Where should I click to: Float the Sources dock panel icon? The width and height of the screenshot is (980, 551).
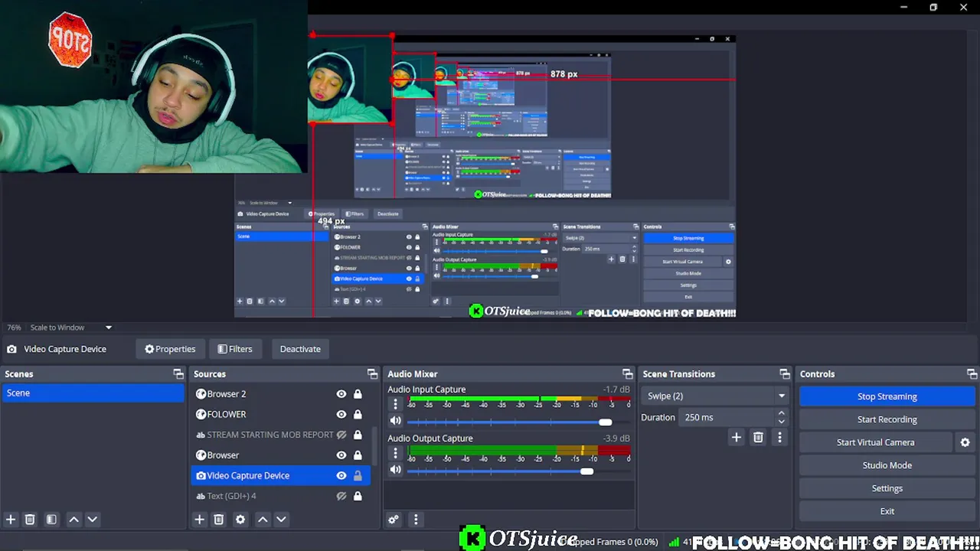coord(372,374)
